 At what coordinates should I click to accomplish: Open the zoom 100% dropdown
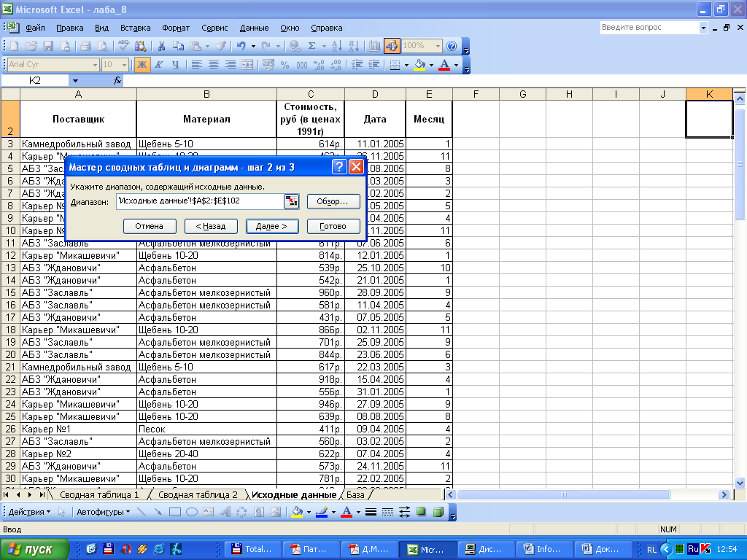point(438,46)
